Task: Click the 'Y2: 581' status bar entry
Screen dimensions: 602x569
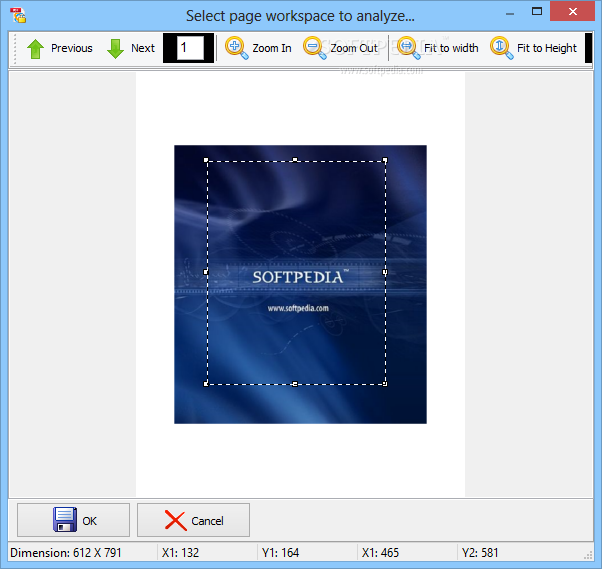Action: coord(480,553)
